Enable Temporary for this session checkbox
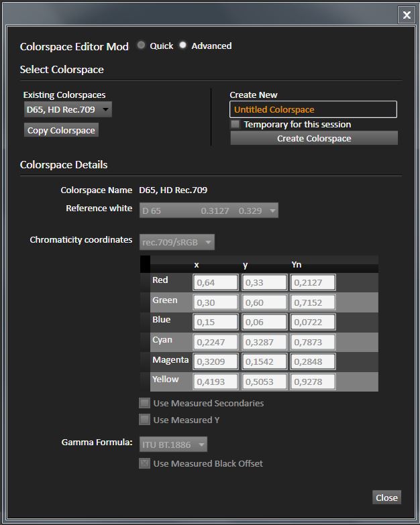The image size is (420, 525). 235,125
